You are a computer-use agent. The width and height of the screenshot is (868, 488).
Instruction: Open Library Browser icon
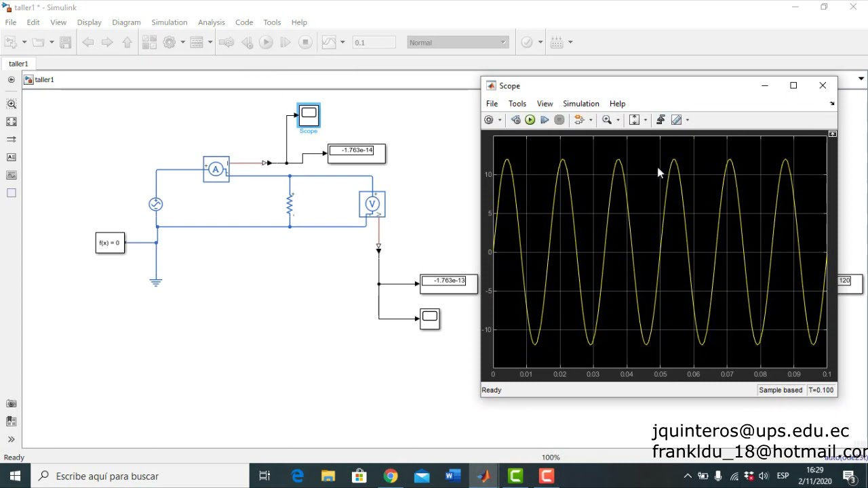click(x=149, y=43)
